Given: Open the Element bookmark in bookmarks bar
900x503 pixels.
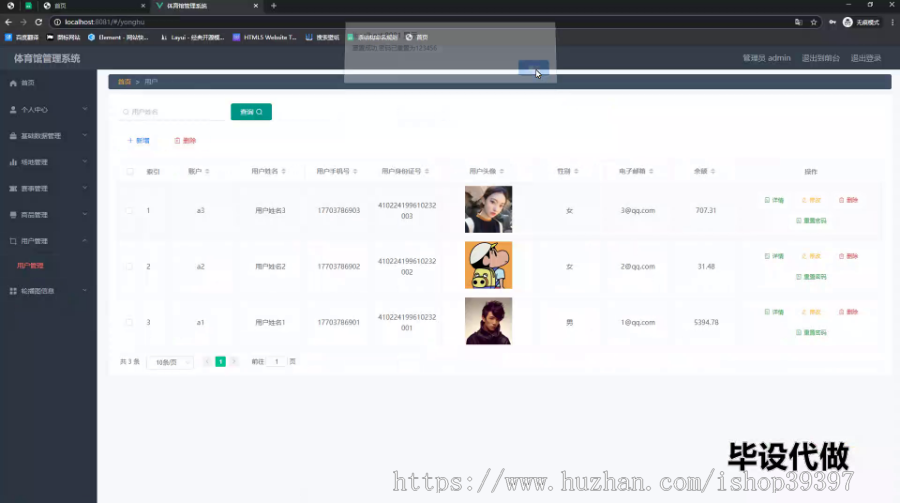Looking at the screenshot, I should pos(118,37).
